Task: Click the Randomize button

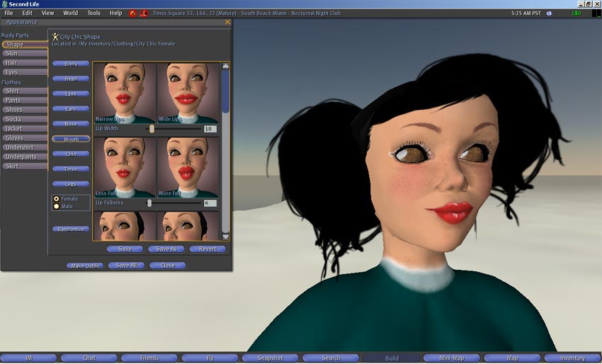Action: pos(71,229)
